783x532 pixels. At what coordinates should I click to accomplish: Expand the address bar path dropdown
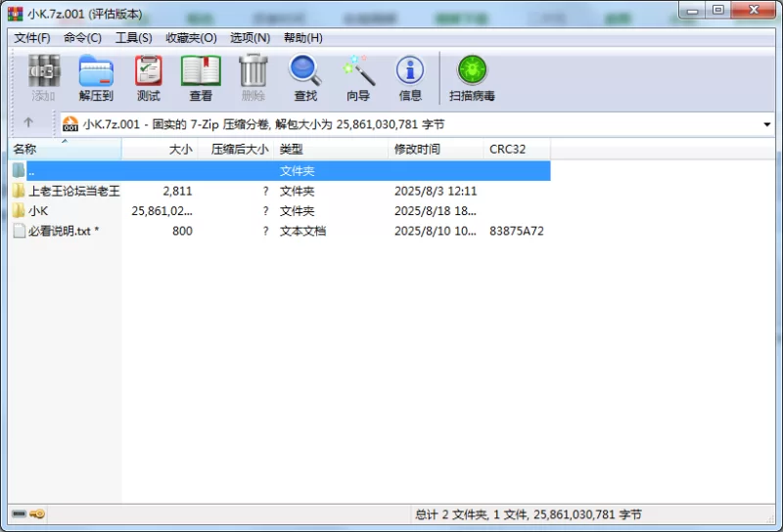[767, 124]
